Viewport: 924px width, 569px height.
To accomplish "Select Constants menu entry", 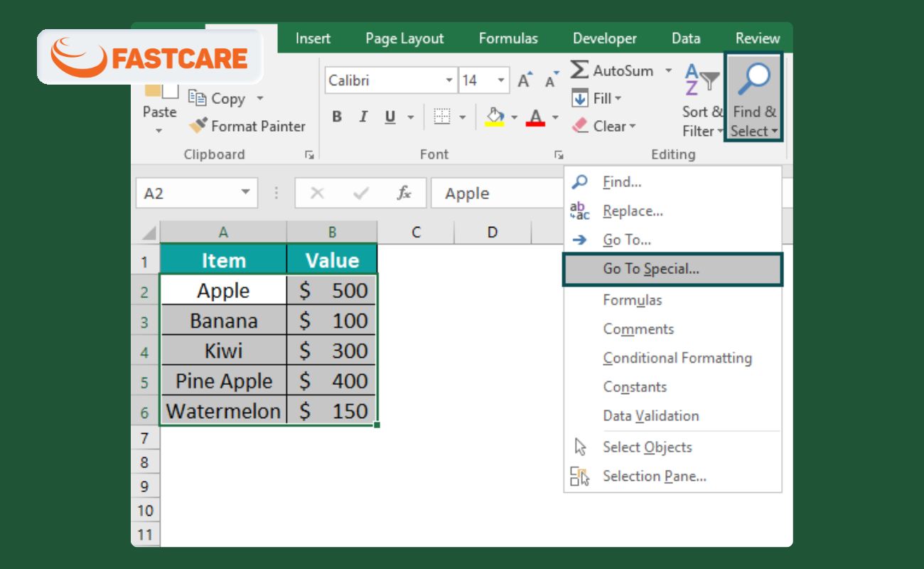I will (672, 388).
